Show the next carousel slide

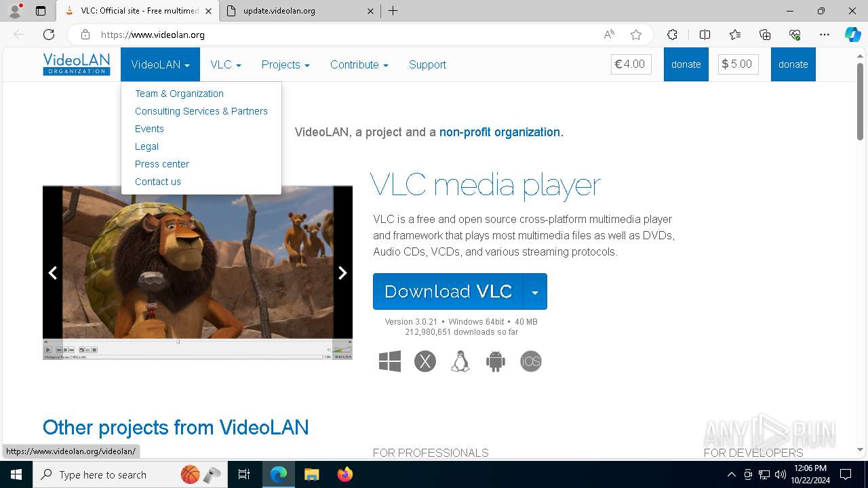(x=342, y=272)
